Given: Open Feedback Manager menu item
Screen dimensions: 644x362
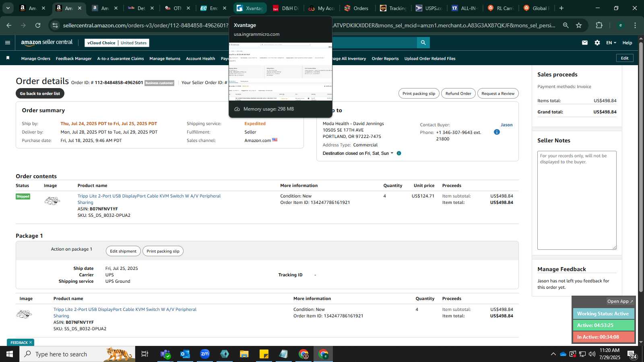Looking at the screenshot, I should 74,59.
